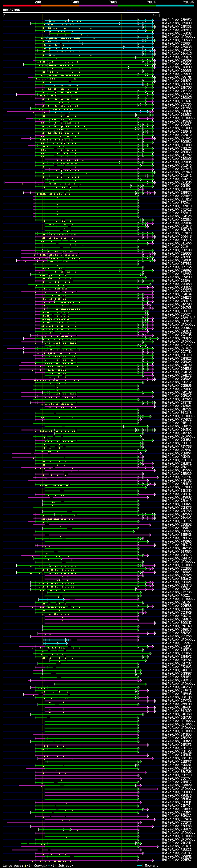Click subject name UniRef100_Q94ES6

(177, 369)
